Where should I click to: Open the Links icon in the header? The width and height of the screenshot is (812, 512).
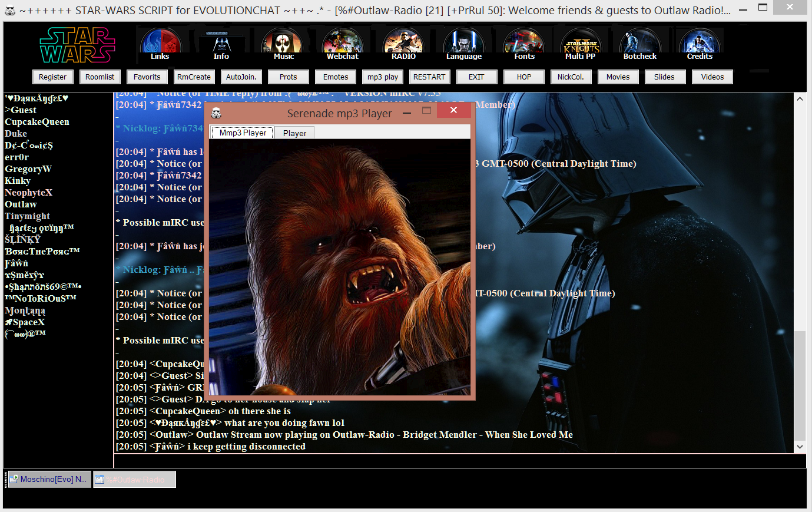click(x=160, y=44)
